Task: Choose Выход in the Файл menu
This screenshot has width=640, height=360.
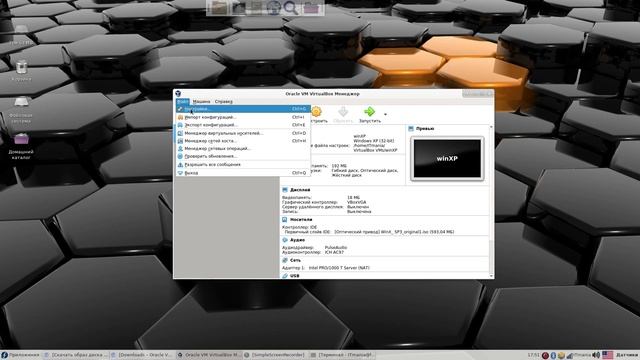Action: (243, 173)
